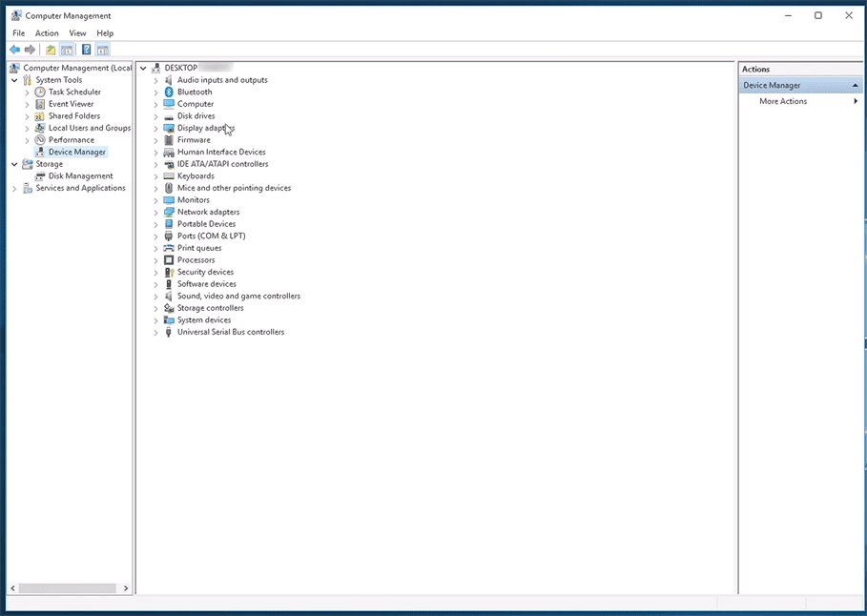The width and height of the screenshot is (867, 616).
Task: Toggle the Show/Hide Action Pane icon
Action: click(103, 50)
